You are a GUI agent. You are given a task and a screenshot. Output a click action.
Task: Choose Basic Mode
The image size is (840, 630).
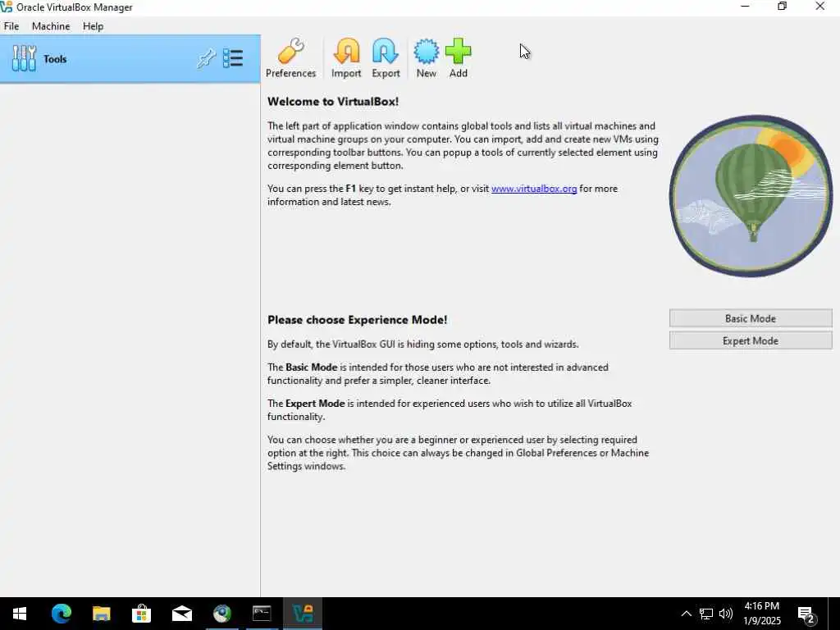(751, 318)
